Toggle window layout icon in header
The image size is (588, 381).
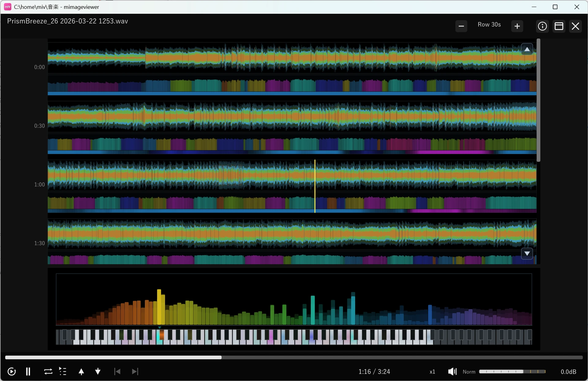[x=559, y=26]
